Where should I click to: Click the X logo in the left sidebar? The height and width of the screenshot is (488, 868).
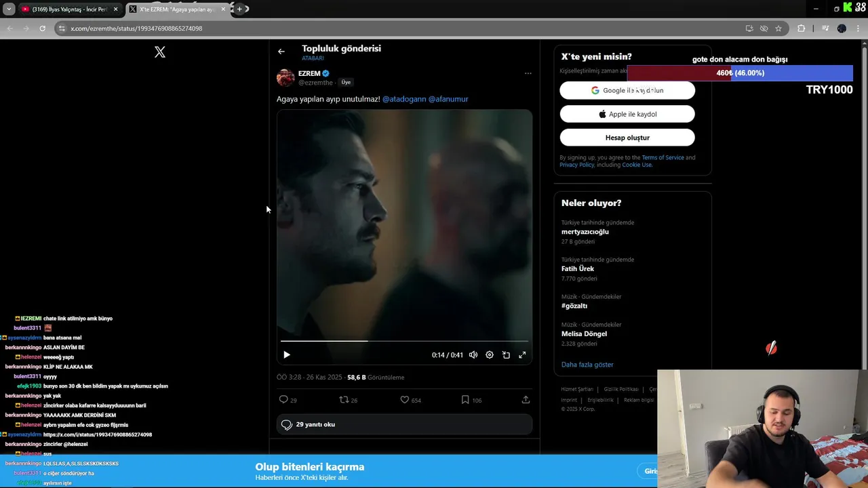pos(160,52)
